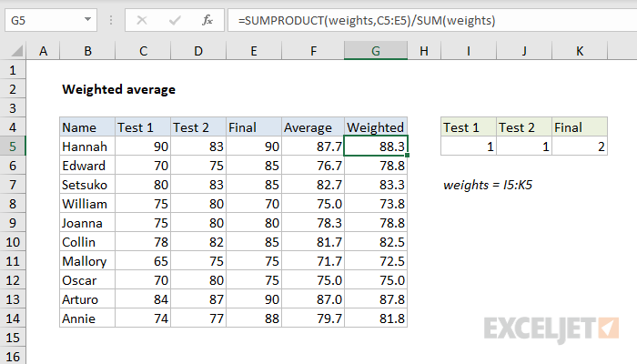Click the weights table 'Test 1' header
The height and width of the screenshot is (364, 637).
tap(469, 127)
